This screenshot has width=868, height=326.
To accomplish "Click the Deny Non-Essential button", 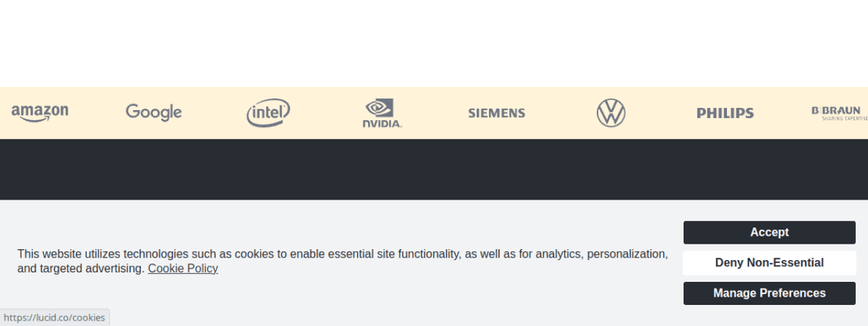I will click(x=769, y=263).
